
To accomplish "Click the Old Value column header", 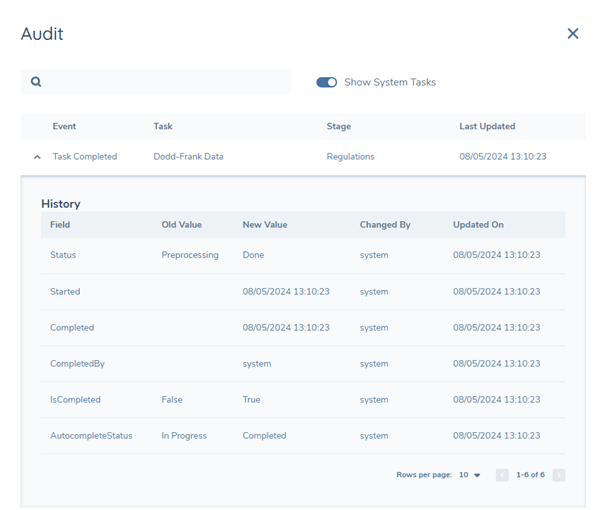I will [x=181, y=225].
